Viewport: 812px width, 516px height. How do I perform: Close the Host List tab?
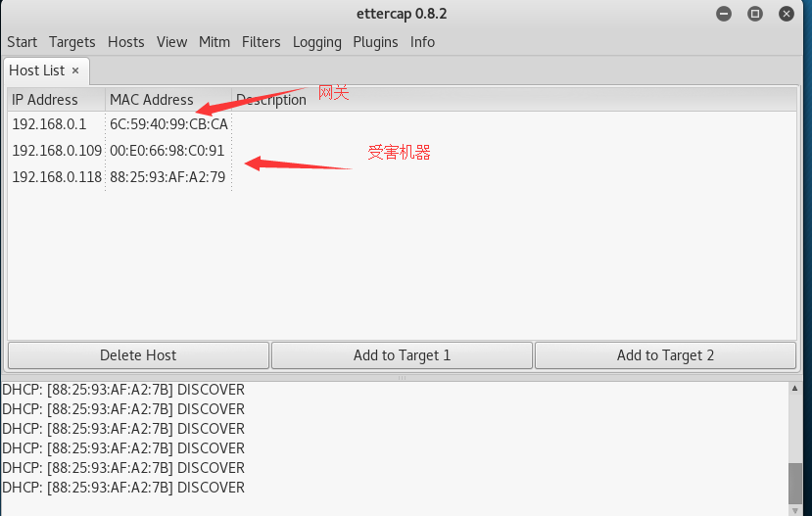[75, 70]
